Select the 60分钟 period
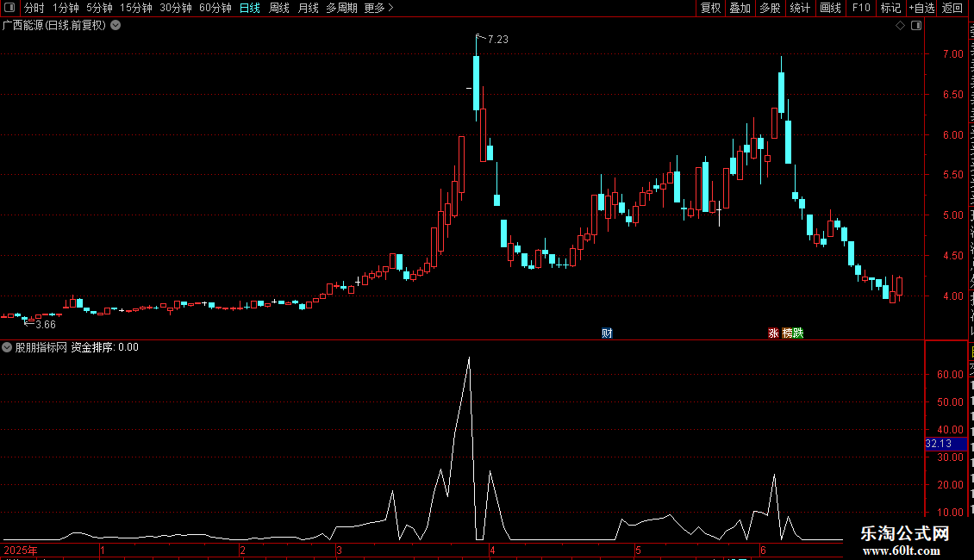Image resolution: width=974 pixels, height=560 pixels. tap(215, 8)
